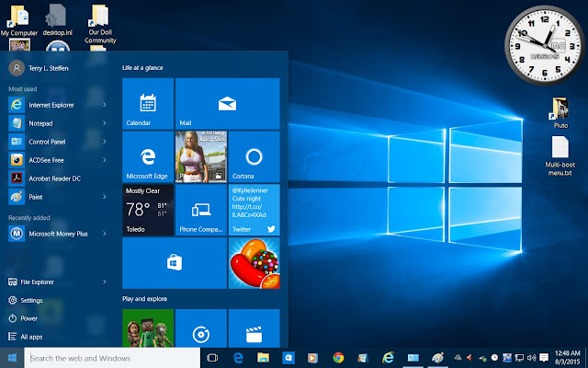588x368 pixels.
Task: Click the Windows Start button
Action: click(12, 358)
